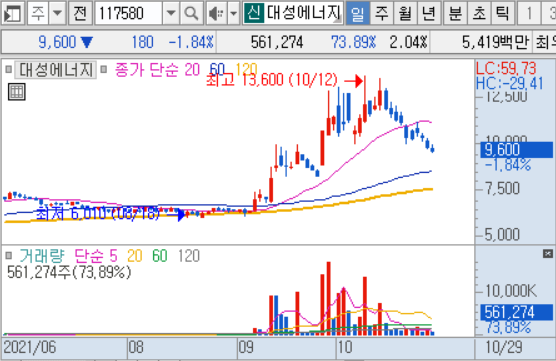Click the interval 1 button
This screenshot has width=556, height=361.
tap(529, 13)
